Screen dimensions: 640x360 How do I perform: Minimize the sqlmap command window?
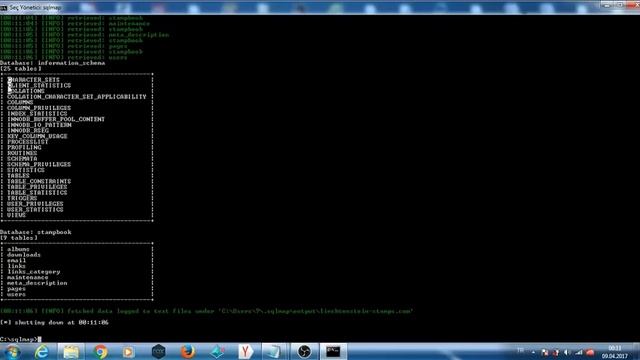click(607, 6)
